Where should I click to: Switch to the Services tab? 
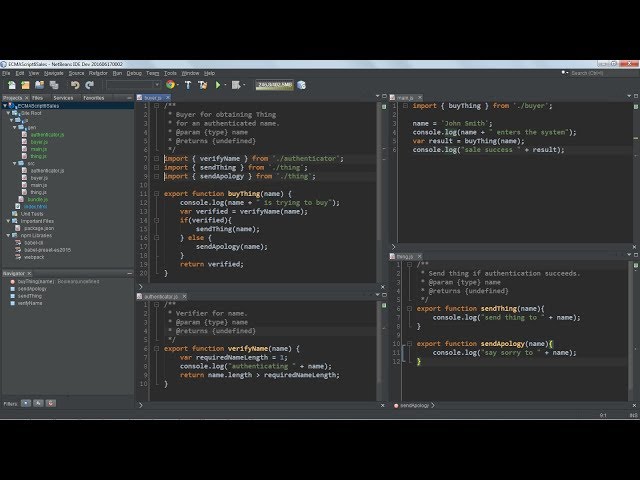tap(63, 98)
